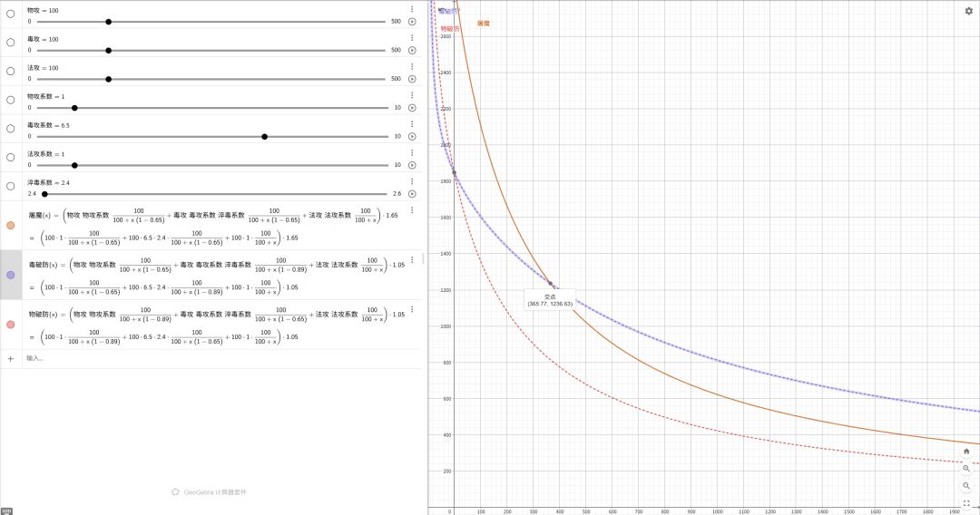Click the 物攻系数 slider track

pyautogui.click(x=212, y=108)
